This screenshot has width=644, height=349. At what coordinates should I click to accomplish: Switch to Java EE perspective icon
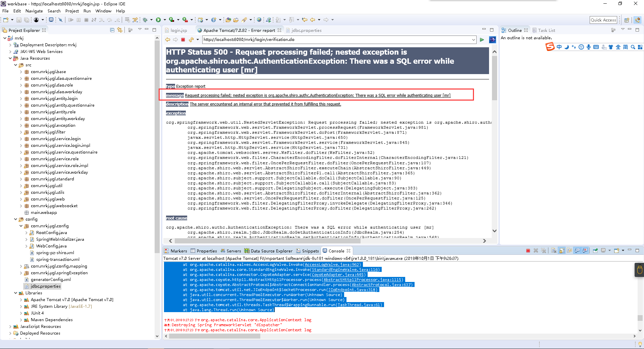(638, 20)
